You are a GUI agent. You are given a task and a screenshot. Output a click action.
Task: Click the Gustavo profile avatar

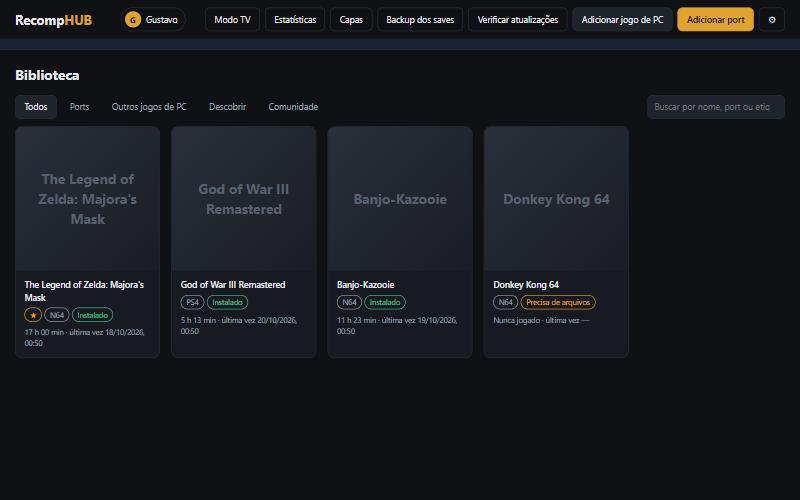(x=133, y=20)
